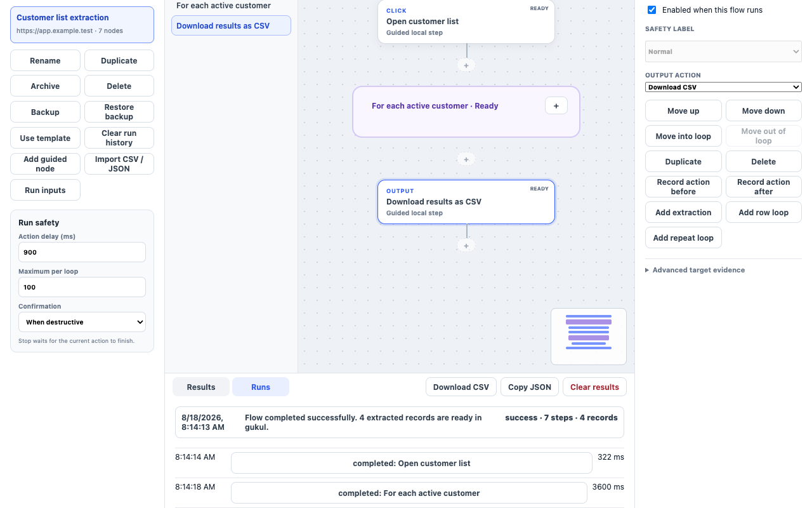Click the canvas minimap thumbnail

589,337
